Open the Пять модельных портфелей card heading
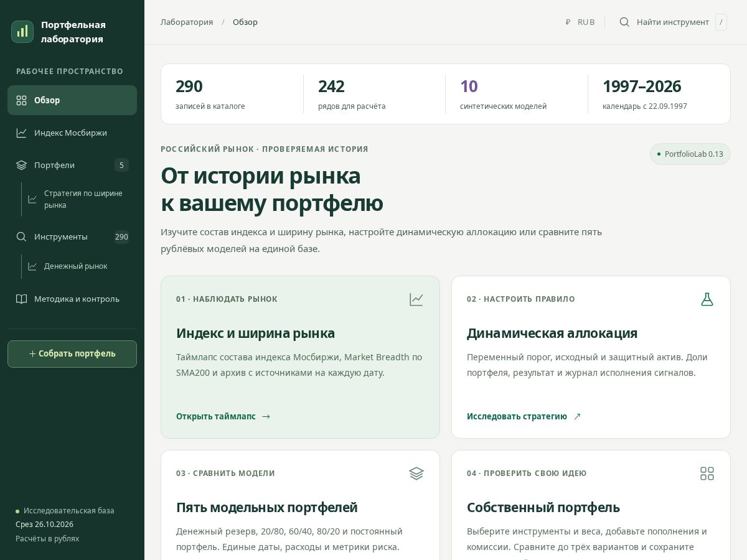Screen dimensions: 747x560 [267, 507]
